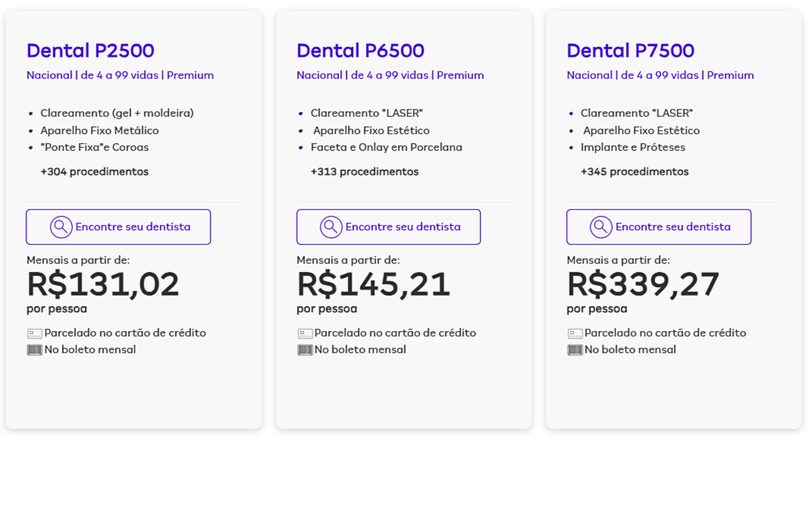
Task: Click magnifier icon in Dental P7500 card
Action: click(x=601, y=227)
